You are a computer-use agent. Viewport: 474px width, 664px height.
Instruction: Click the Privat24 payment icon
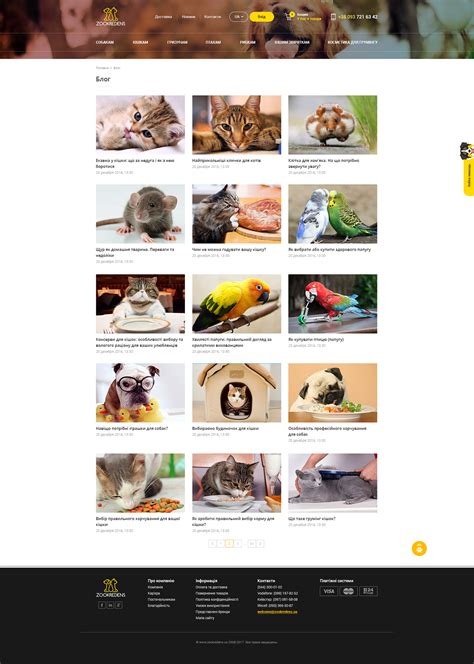368,591
